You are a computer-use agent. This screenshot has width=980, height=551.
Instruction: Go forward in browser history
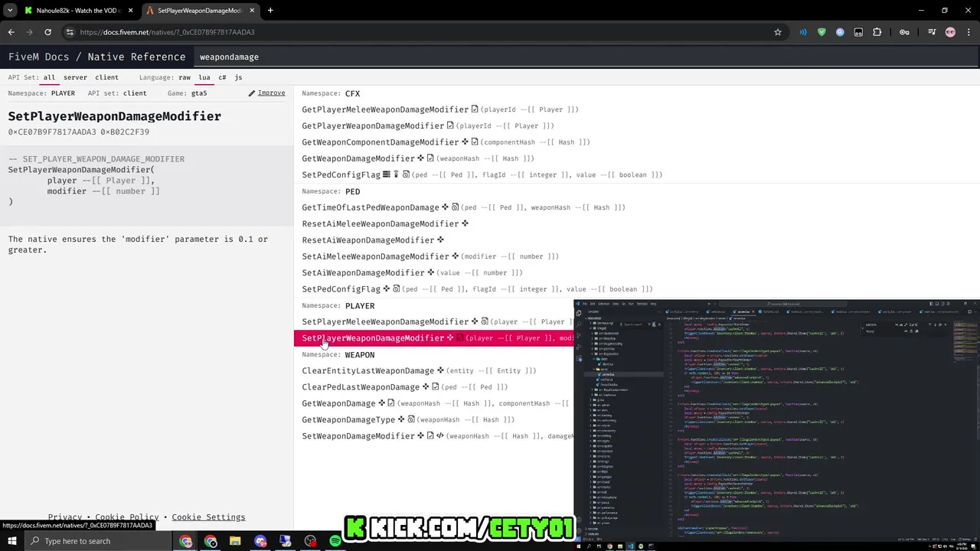[x=29, y=32]
